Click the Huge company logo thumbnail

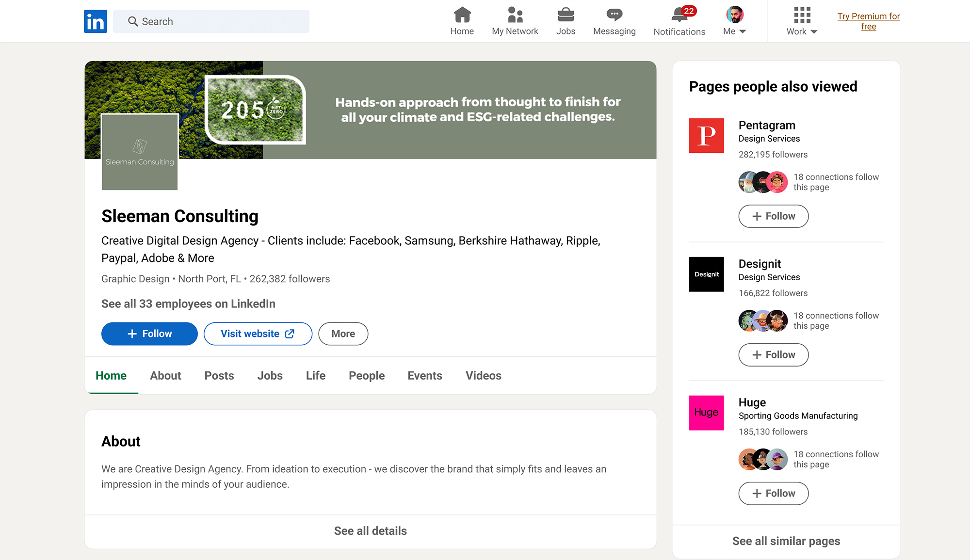point(706,413)
